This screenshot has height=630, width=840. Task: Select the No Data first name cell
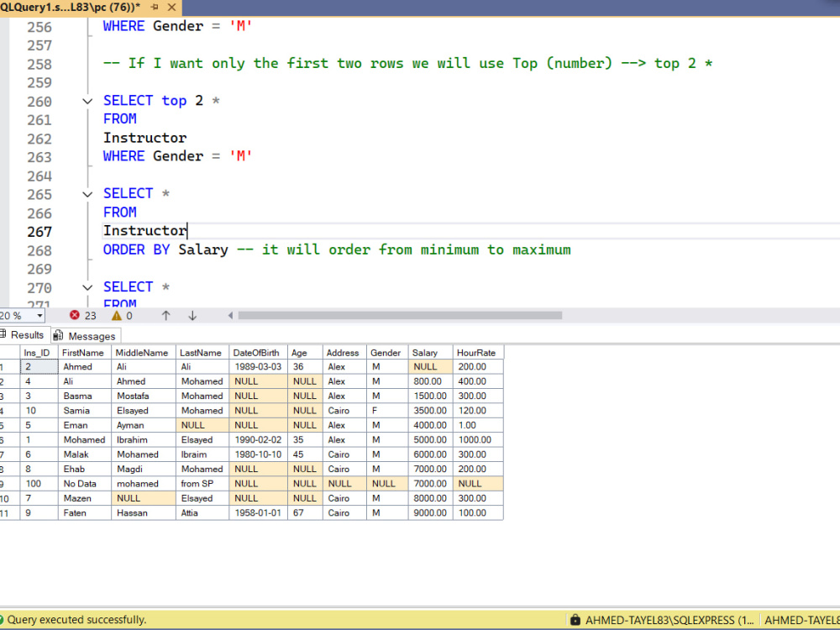click(85, 484)
